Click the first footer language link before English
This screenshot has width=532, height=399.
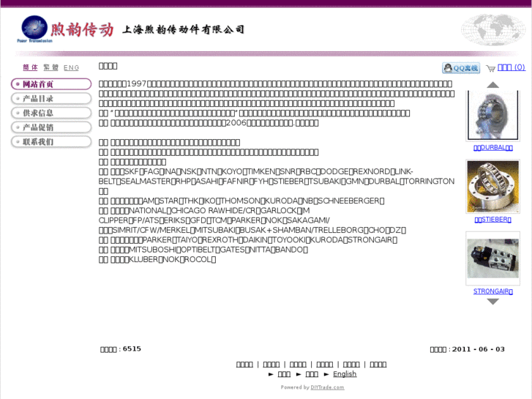[284, 374]
